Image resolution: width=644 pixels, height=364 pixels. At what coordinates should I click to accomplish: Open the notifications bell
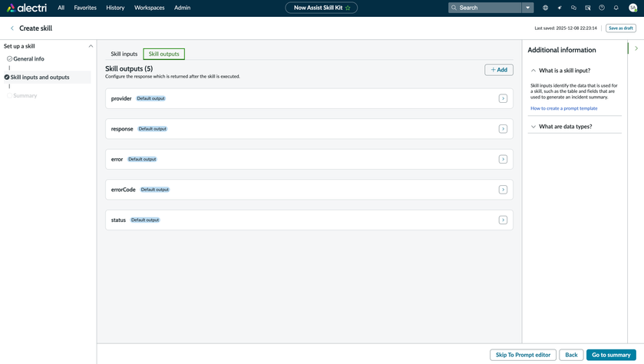(x=616, y=8)
